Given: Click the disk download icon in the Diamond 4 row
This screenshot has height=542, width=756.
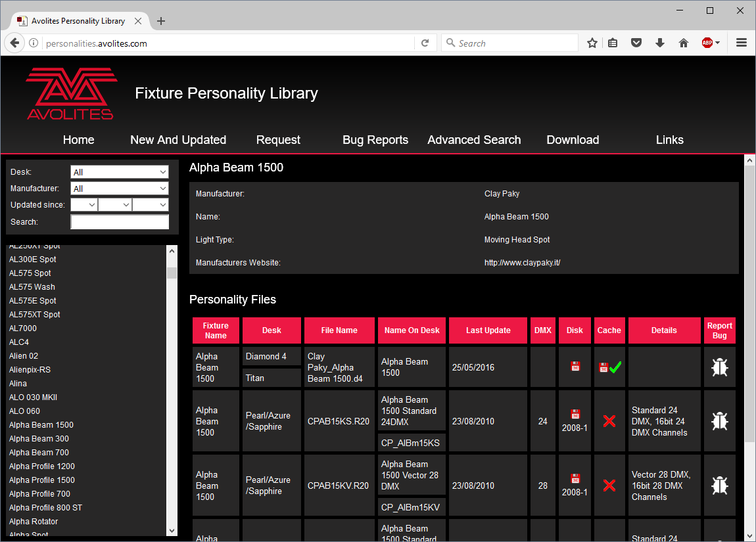Looking at the screenshot, I should (575, 367).
